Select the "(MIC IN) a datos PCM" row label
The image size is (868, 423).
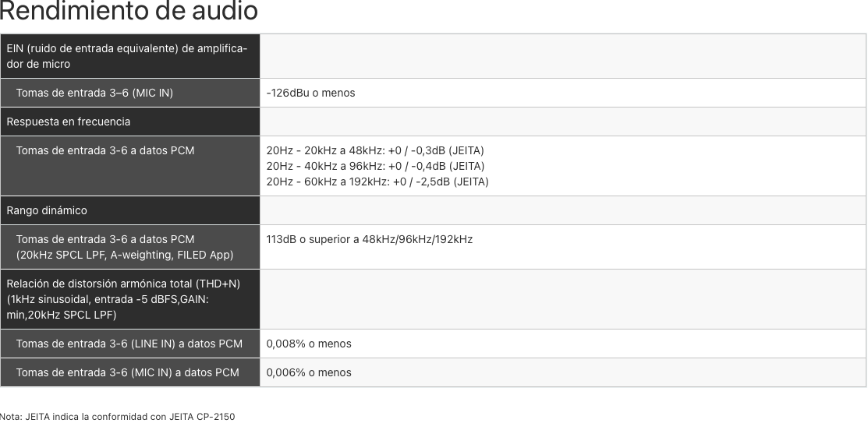(x=127, y=372)
